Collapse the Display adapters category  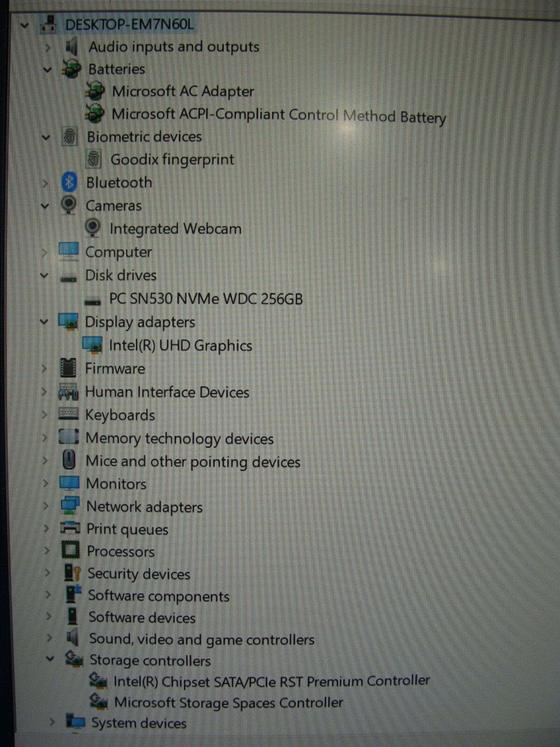[44, 322]
